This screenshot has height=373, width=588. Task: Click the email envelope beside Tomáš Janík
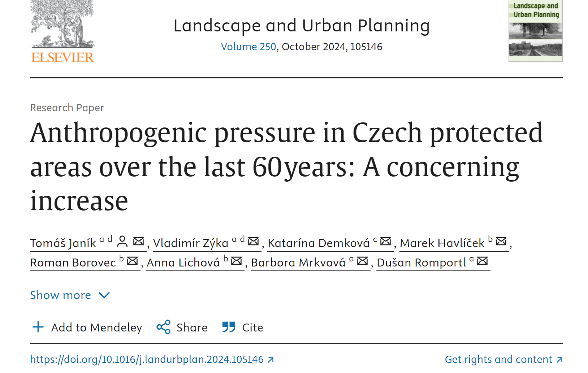(139, 241)
